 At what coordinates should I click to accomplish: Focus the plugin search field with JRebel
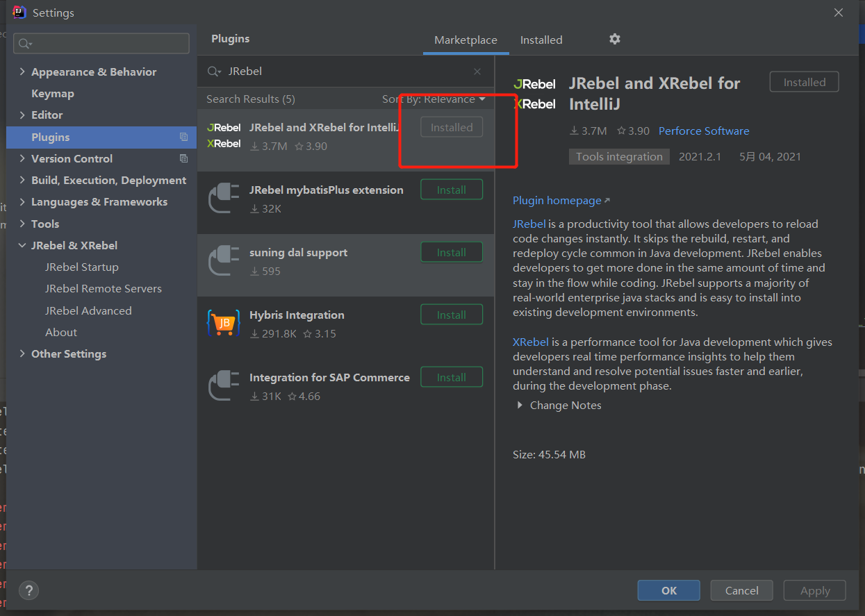click(x=345, y=72)
